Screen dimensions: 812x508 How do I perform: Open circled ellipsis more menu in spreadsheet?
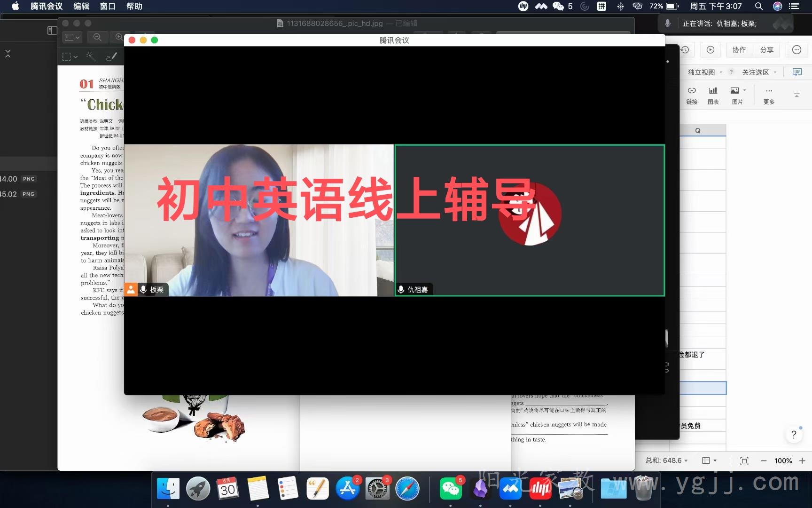point(796,50)
